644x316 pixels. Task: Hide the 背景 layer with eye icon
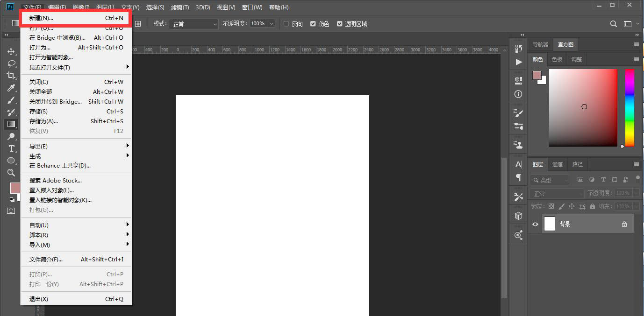tap(536, 225)
